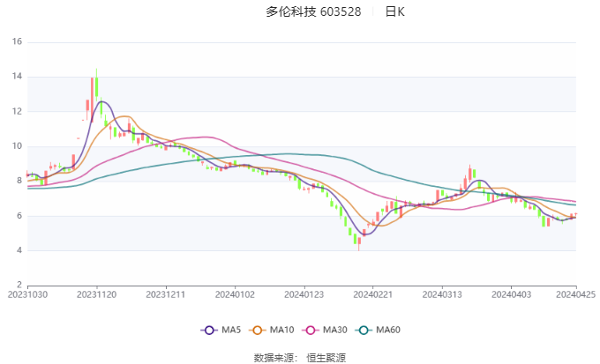The height and width of the screenshot is (364, 600).
Task: Toggle the MA60 legend marker
Action: point(364,331)
